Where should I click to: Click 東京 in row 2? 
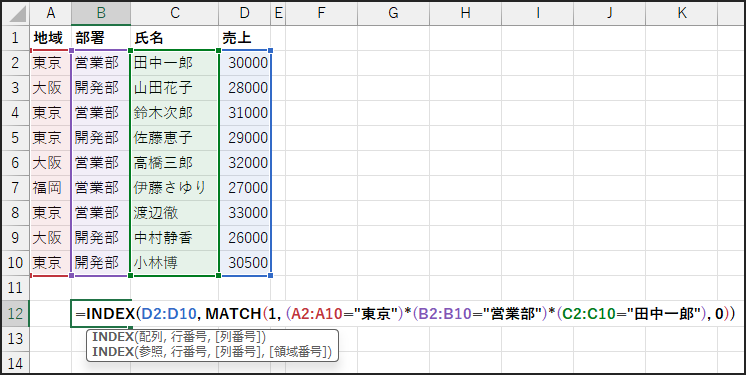coord(50,63)
